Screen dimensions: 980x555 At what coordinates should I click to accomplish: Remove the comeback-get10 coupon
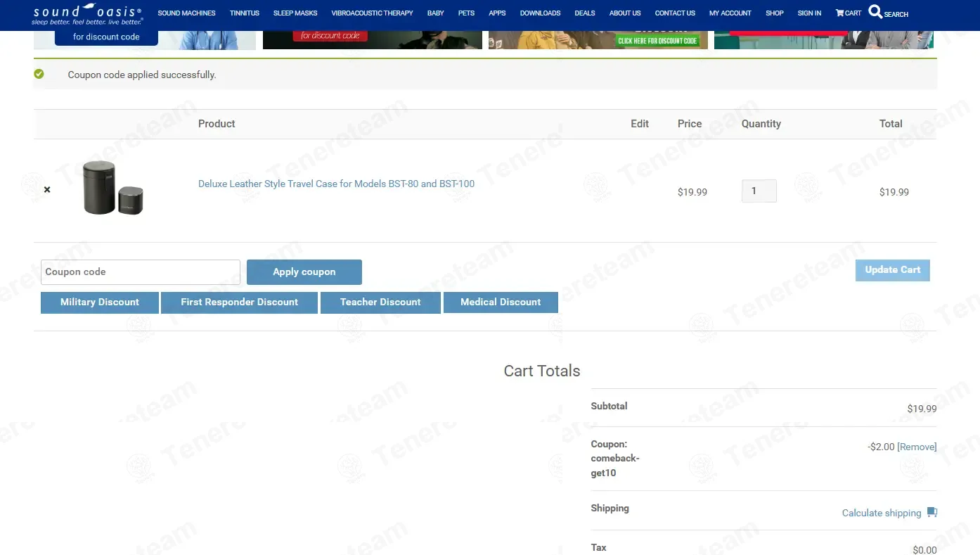917,447
